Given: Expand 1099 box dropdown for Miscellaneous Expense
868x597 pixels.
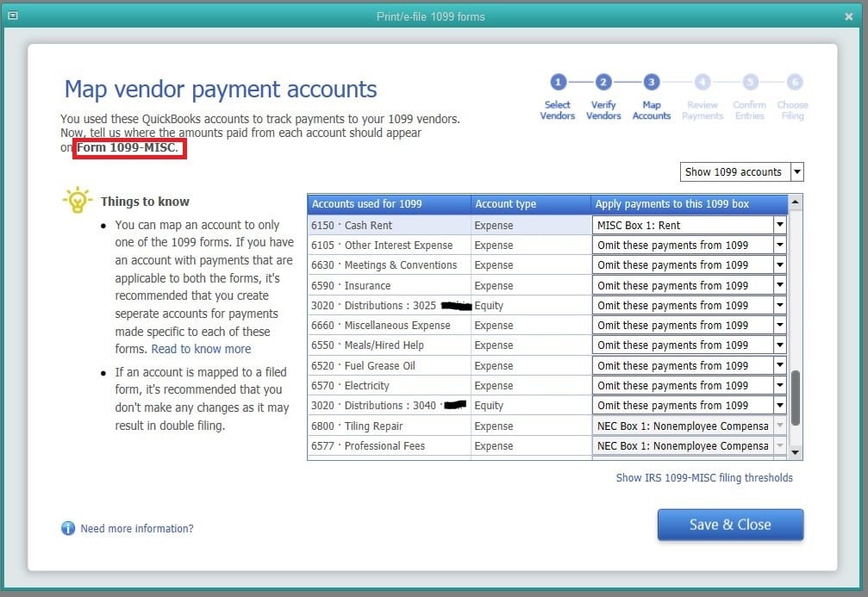Looking at the screenshot, I should pos(780,326).
